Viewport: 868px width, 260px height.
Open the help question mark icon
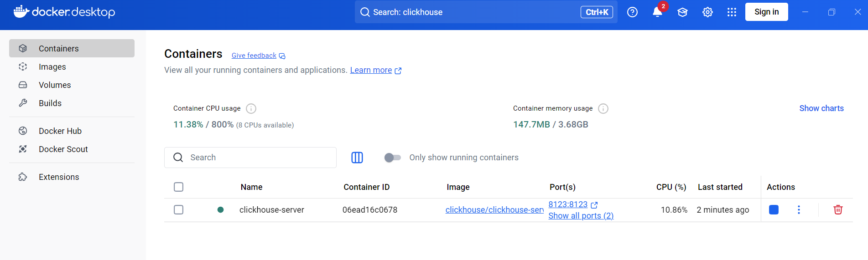(632, 12)
